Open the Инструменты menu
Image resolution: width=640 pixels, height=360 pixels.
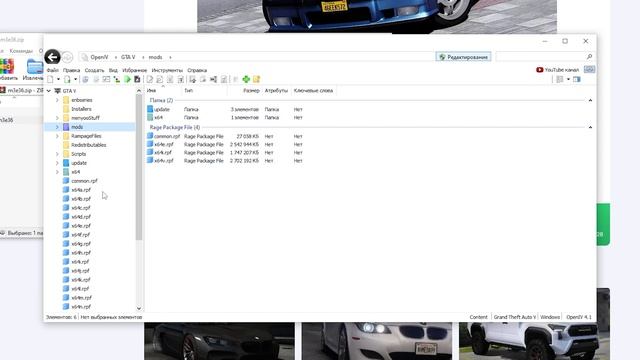(167, 70)
